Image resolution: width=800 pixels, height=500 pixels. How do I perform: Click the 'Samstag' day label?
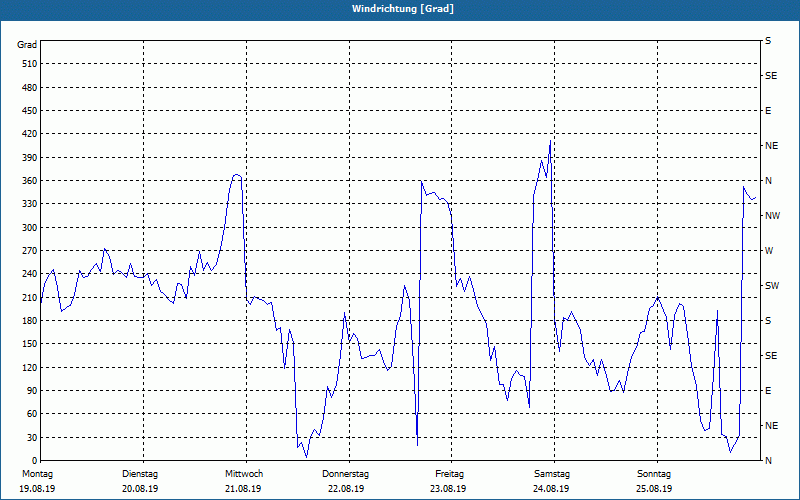tap(552, 474)
